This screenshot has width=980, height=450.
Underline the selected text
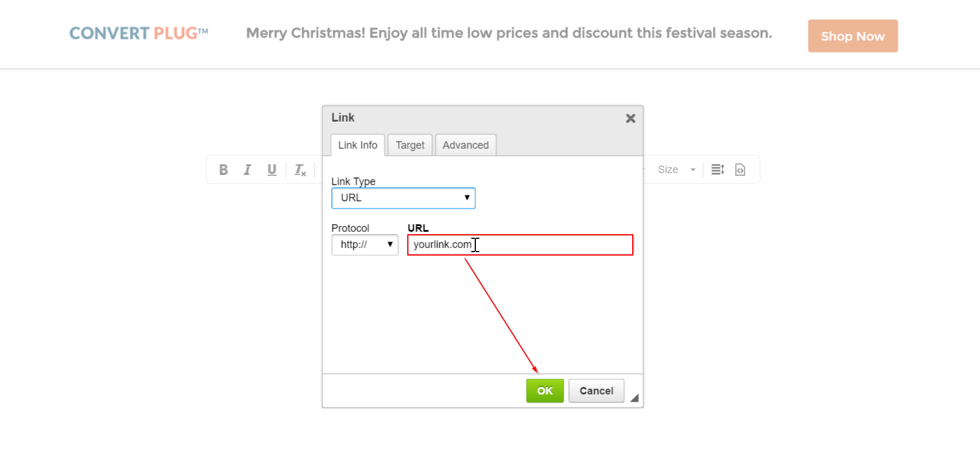point(272,169)
